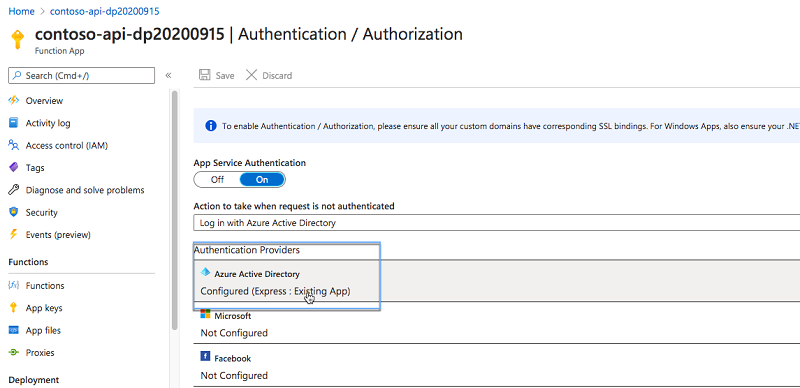Click the Azure Active Directory diamond icon
Viewport: 800px width, 388px height.
point(206,273)
